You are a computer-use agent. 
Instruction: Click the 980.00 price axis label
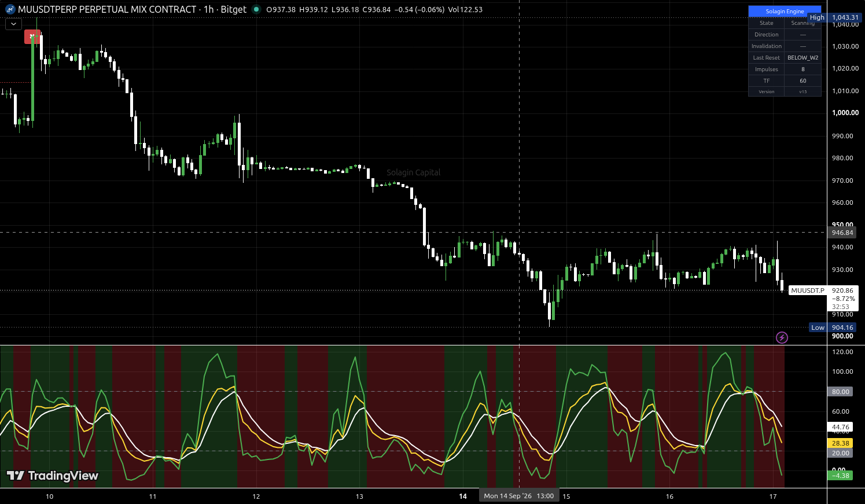842,158
